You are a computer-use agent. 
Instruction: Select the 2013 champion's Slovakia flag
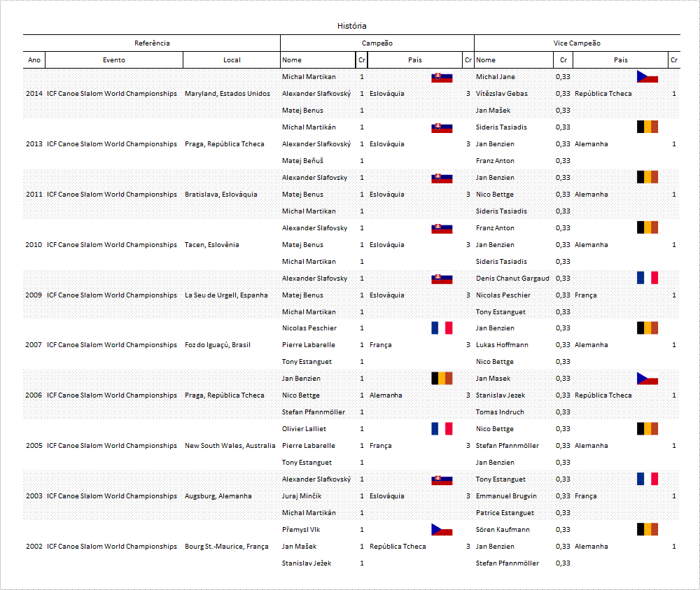(442, 128)
